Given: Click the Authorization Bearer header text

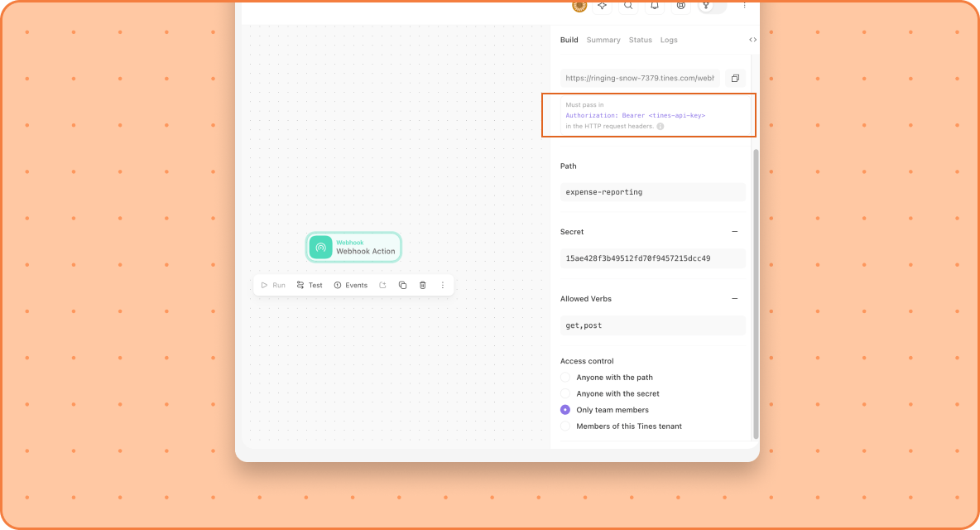Looking at the screenshot, I should click(x=635, y=116).
